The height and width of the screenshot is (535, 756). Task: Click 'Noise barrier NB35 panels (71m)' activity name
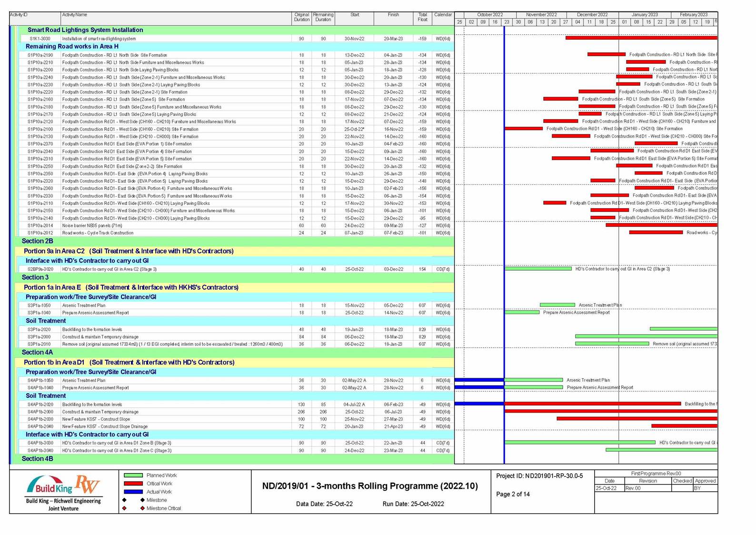(x=92, y=226)
